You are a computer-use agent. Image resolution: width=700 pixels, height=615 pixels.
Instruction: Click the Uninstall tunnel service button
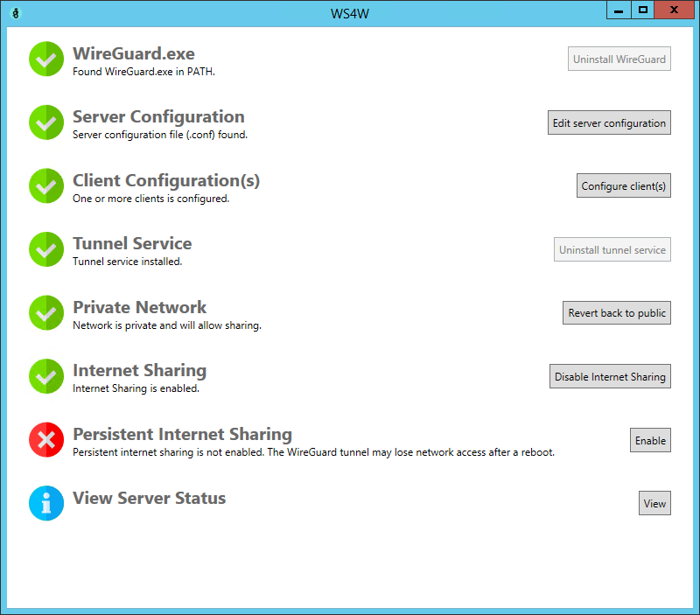click(x=612, y=249)
